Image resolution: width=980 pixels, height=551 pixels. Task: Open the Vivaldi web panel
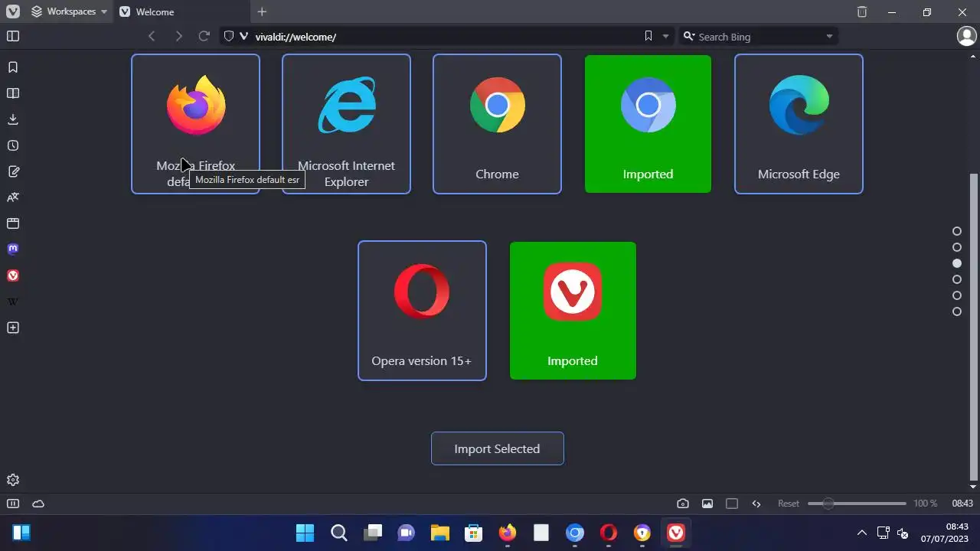[13, 275]
